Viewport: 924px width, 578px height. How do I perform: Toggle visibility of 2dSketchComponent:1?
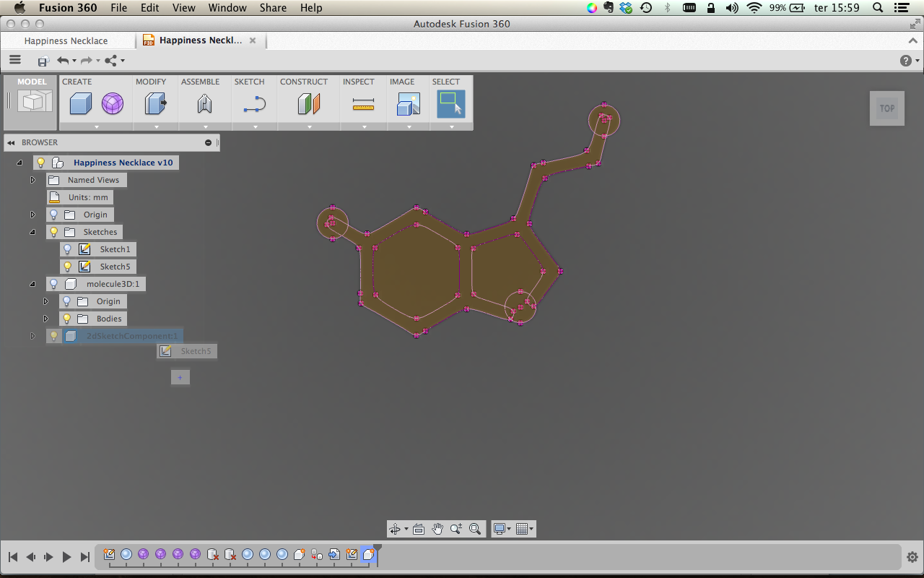coord(53,336)
